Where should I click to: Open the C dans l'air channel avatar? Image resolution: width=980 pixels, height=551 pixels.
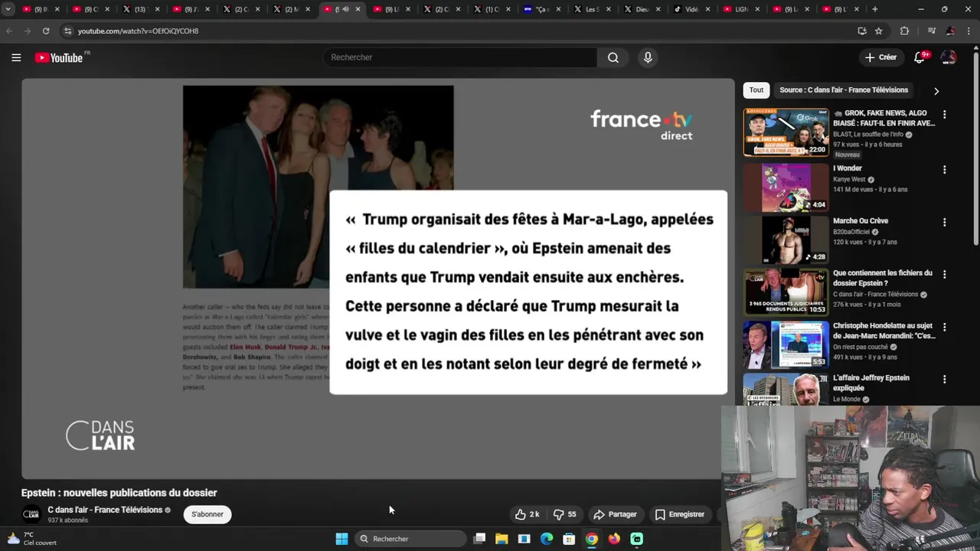pyautogui.click(x=31, y=514)
